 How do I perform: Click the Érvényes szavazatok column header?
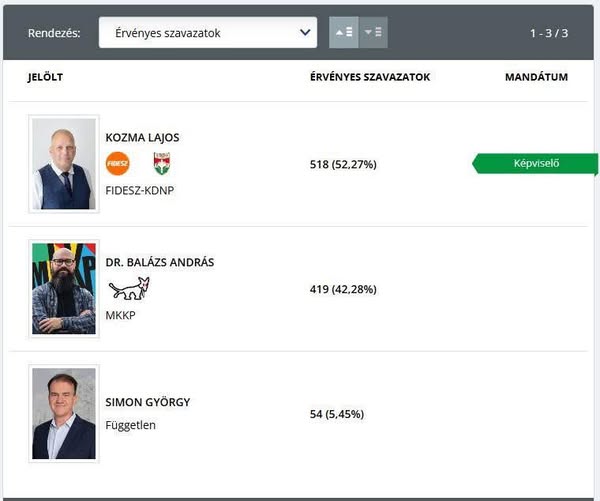[370, 77]
